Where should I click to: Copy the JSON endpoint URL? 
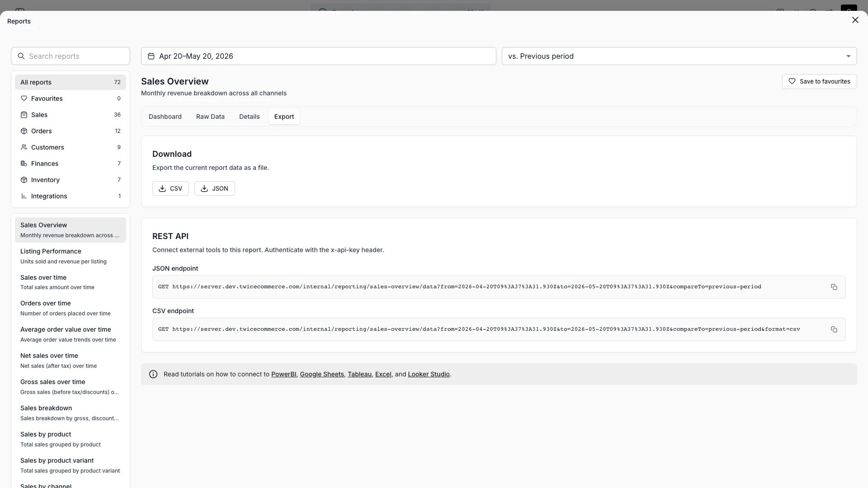[x=834, y=287]
